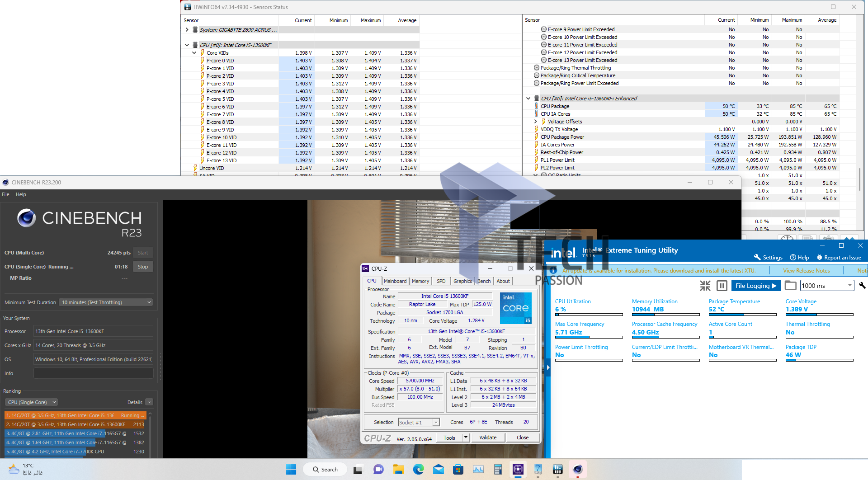Screen dimensions: 868x480
Task: Pause monitoring in Intel XTU
Action: click(722, 286)
